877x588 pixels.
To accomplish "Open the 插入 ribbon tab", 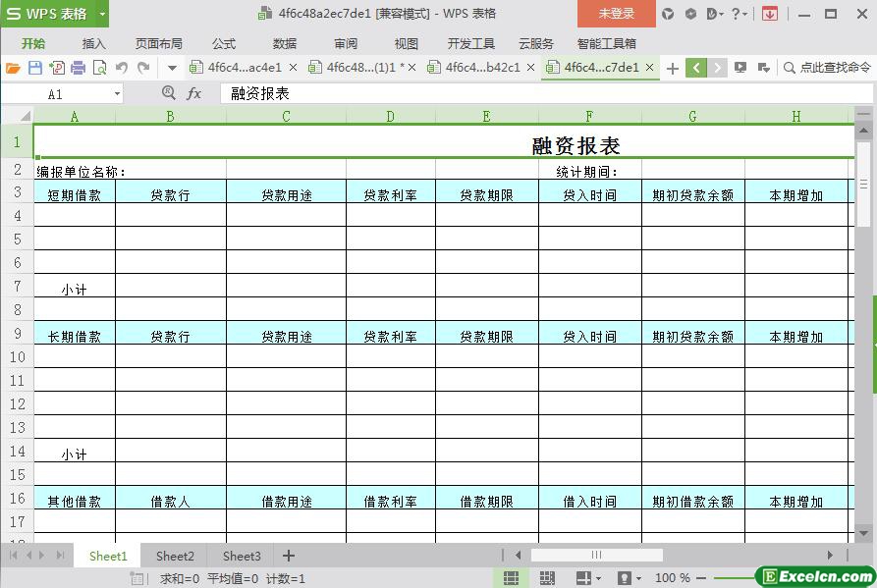I will click(93, 43).
